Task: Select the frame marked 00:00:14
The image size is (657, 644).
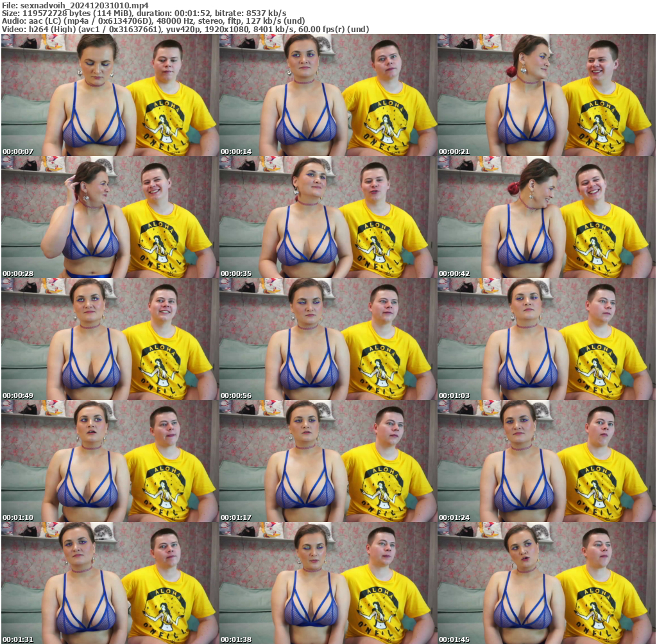Action: pos(327,95)
